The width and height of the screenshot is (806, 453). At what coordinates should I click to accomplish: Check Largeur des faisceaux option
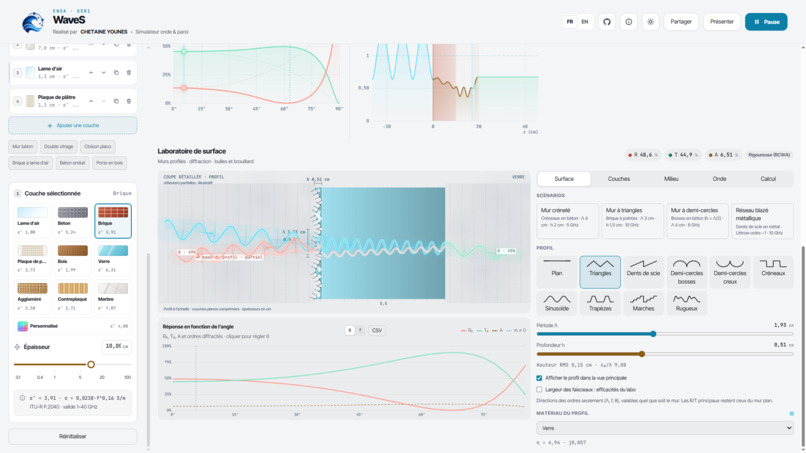point(539,390)
